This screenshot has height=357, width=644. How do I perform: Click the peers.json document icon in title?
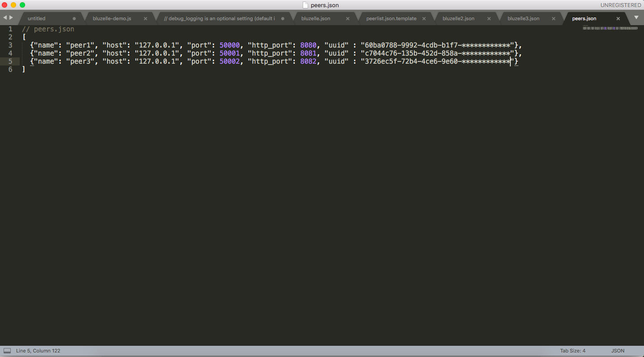(x=306, y=5)
